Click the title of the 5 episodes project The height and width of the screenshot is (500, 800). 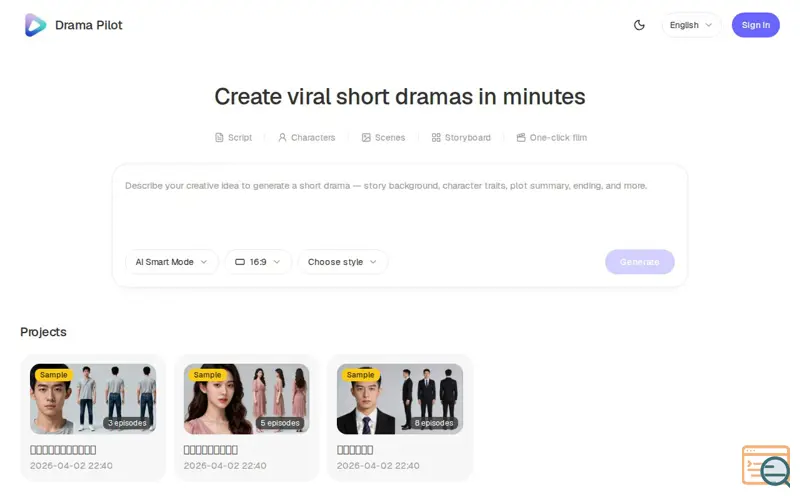pyautogui.click(x=210, y=450)
